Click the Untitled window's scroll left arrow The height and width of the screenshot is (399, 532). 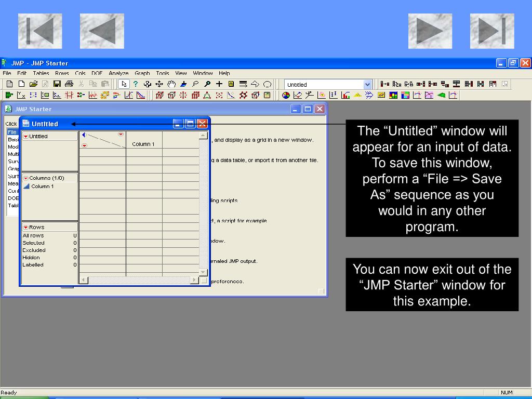coord(84,280)
